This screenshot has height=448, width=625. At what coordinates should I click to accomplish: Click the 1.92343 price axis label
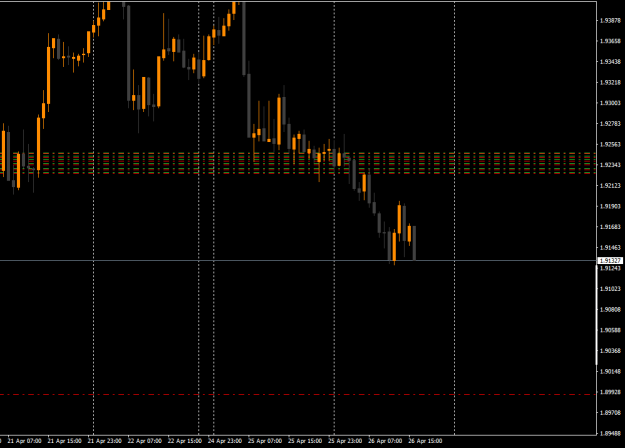[610, 165]
